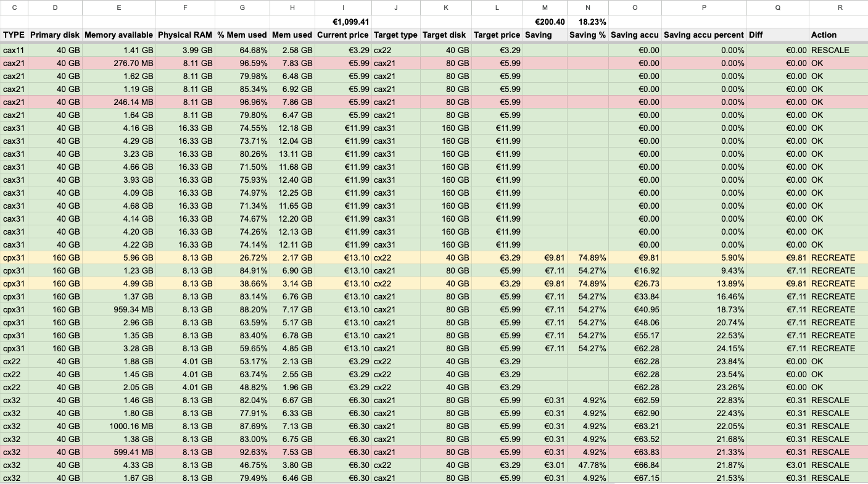This screenshot has width=868, height=484.
Task: Select the RESCALE action in cax11 row
Action: coord(840,50)
